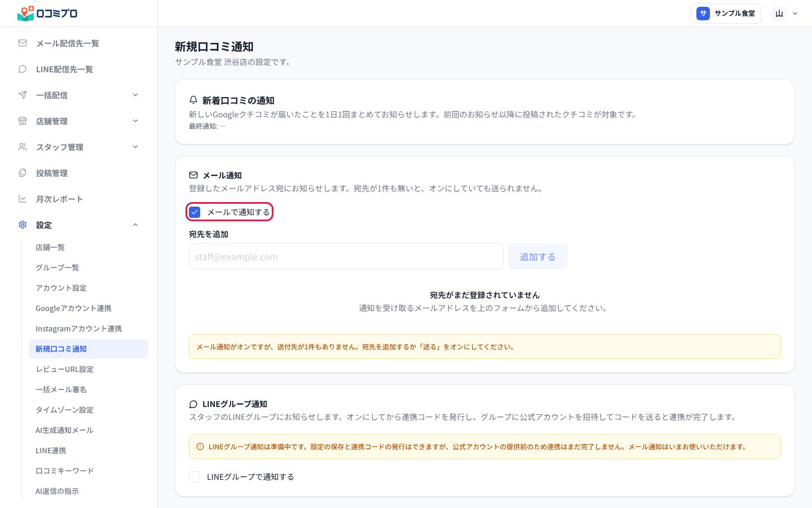Click the paper plane icon for 一括配信

pos(23,95)
